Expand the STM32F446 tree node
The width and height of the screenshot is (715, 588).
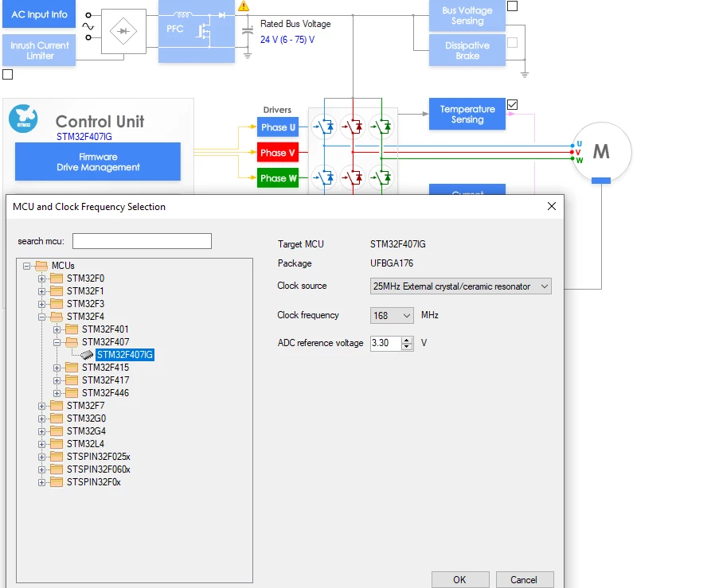click(57, 393)
